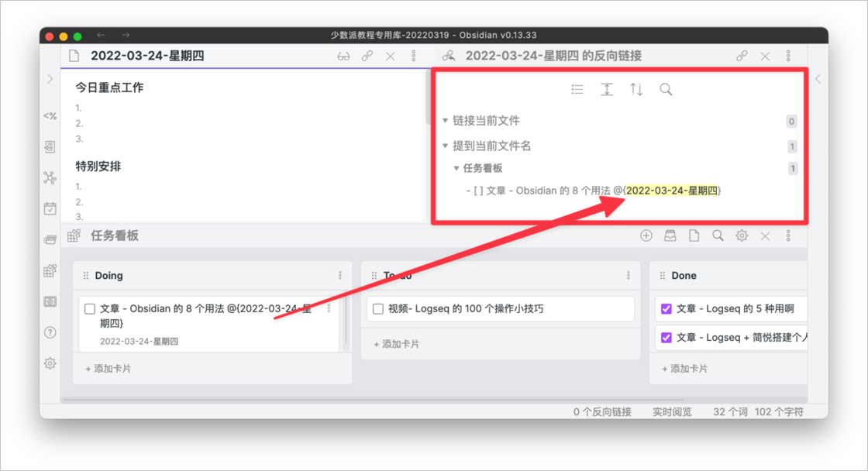Click search icon in backlinks pane toolbar
Image resolution: width=868 pixels, height=471 pixels.
[666, 89]
